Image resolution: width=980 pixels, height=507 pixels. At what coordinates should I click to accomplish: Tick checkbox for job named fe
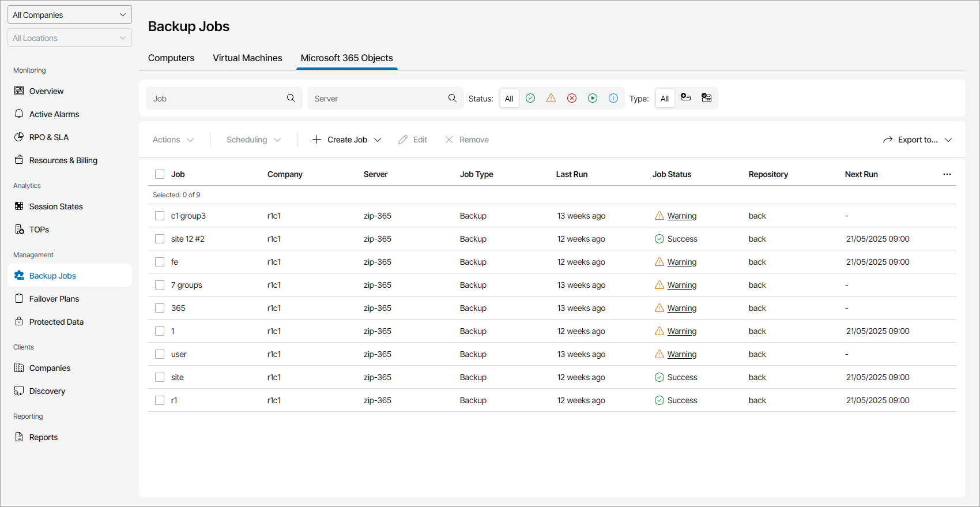(160, 262)
